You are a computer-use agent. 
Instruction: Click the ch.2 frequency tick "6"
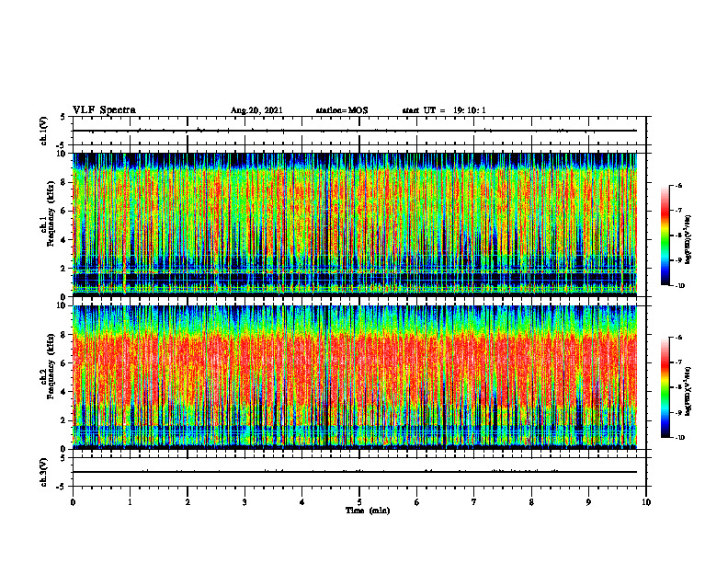65,363
